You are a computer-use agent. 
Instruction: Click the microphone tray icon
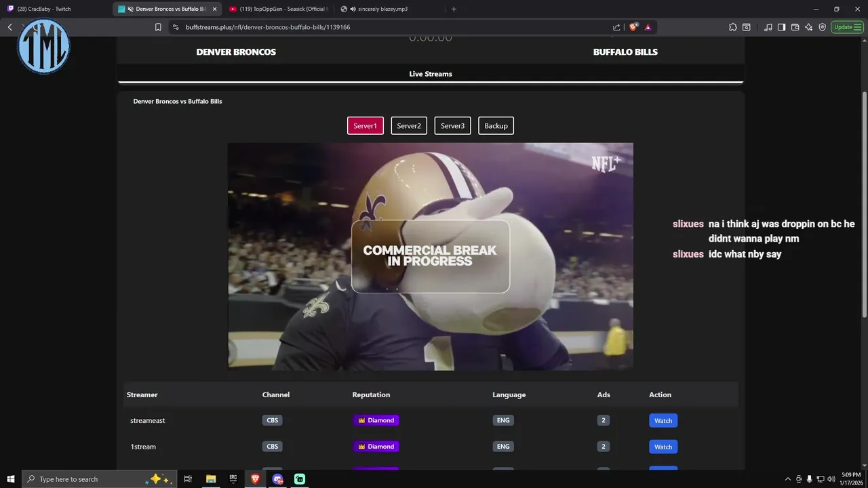pos(810,479)
